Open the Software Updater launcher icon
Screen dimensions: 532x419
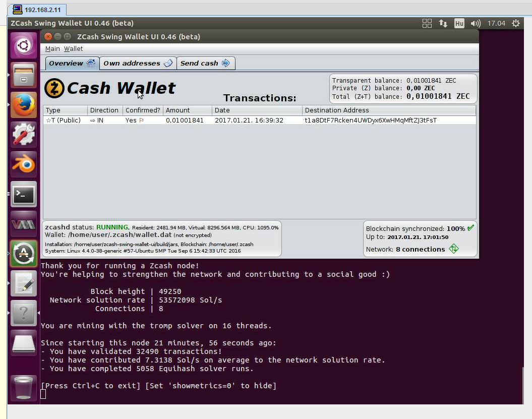(23, 254)
